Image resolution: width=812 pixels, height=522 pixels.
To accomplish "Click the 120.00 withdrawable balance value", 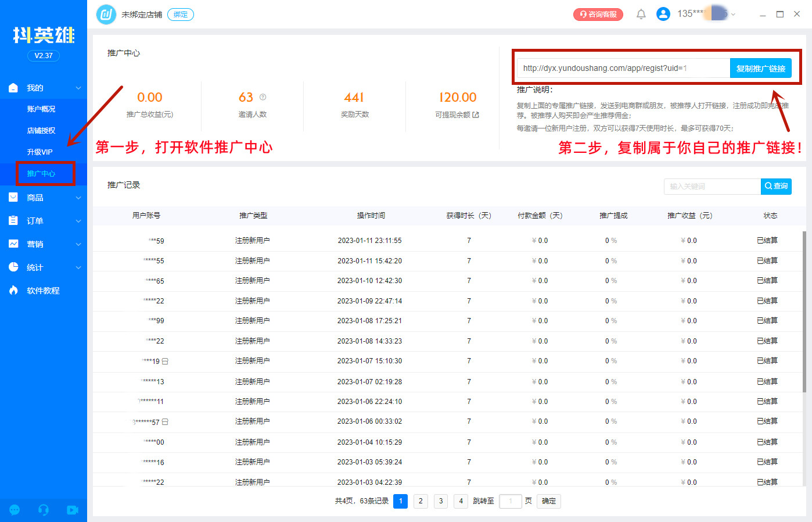I will pyautogui.click(x=458, y=97).
